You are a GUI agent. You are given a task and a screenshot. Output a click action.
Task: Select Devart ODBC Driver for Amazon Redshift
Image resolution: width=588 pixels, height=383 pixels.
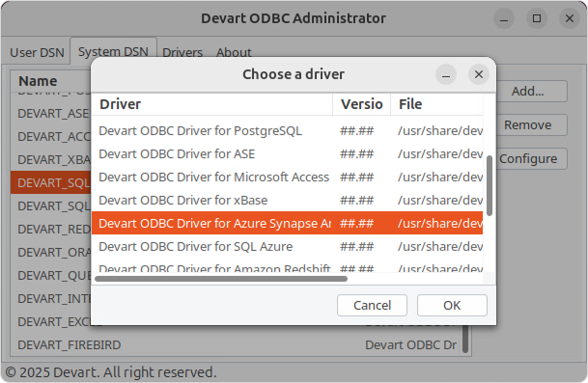pos(288,266)
